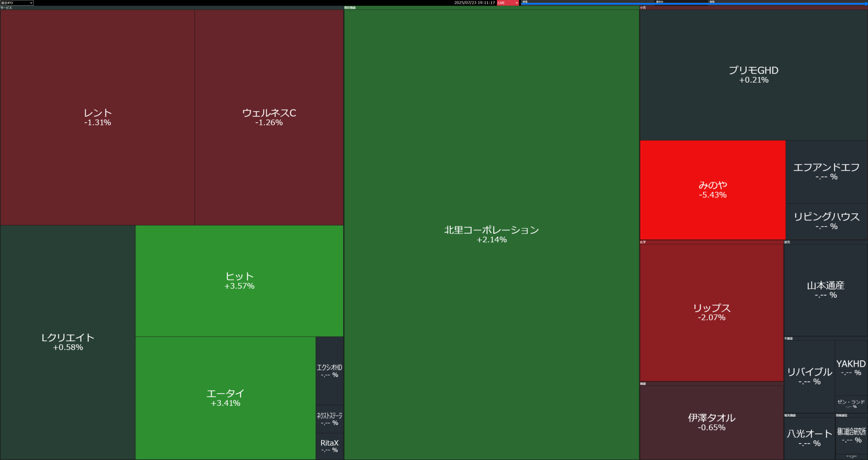
Task: Select the 伊澤タオル -0.65% tile
Action: coord(712,422)
